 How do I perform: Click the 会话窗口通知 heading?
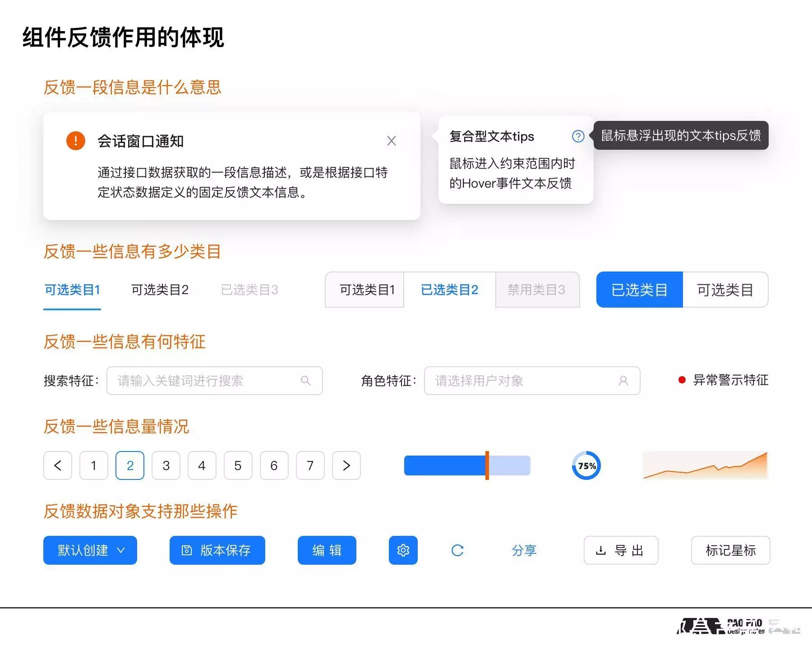[x=141, y=141]
